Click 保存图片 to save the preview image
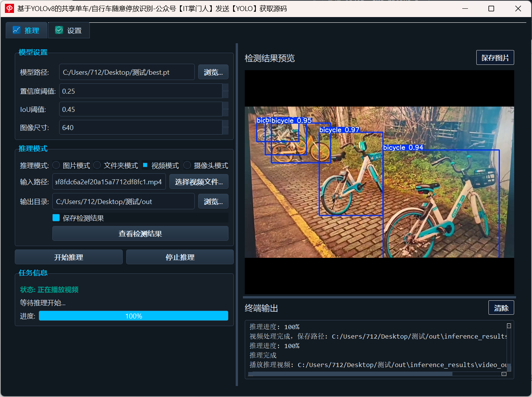Image resolution: width=532 pixels, height=397 pixels. pyautogui.click(x=495, y=57)
